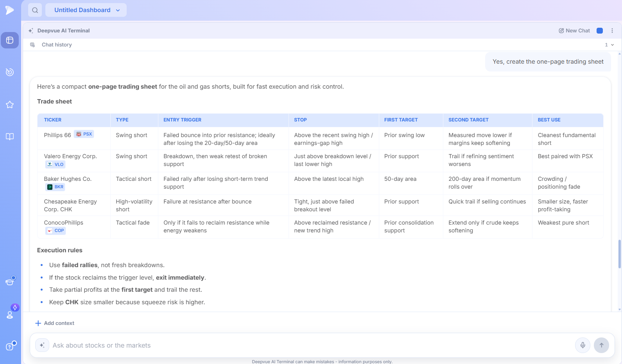Viewport: 622px width, 364px height.
Task: Open the radar screener sidebar icon
Action: pos(10,72)
